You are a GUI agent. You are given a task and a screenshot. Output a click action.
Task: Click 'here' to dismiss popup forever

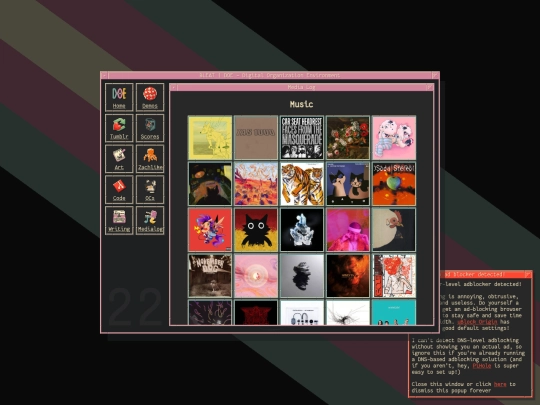click(x=500, y=384)
